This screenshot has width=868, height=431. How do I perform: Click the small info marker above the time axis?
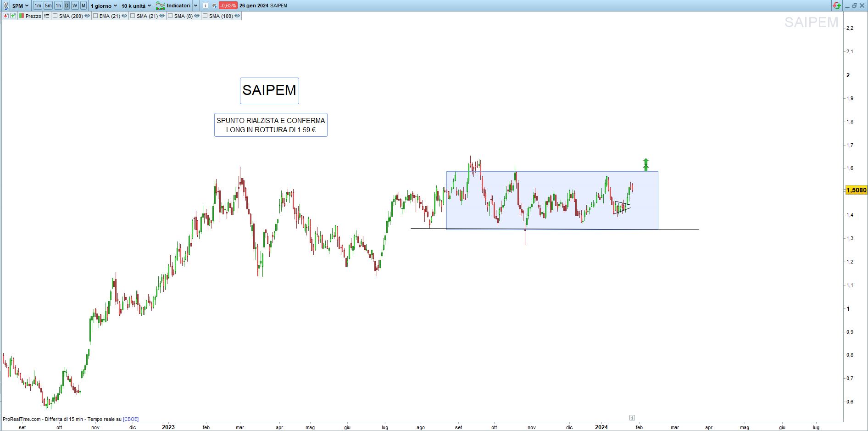pyautogui.click(x=632, y=418)
